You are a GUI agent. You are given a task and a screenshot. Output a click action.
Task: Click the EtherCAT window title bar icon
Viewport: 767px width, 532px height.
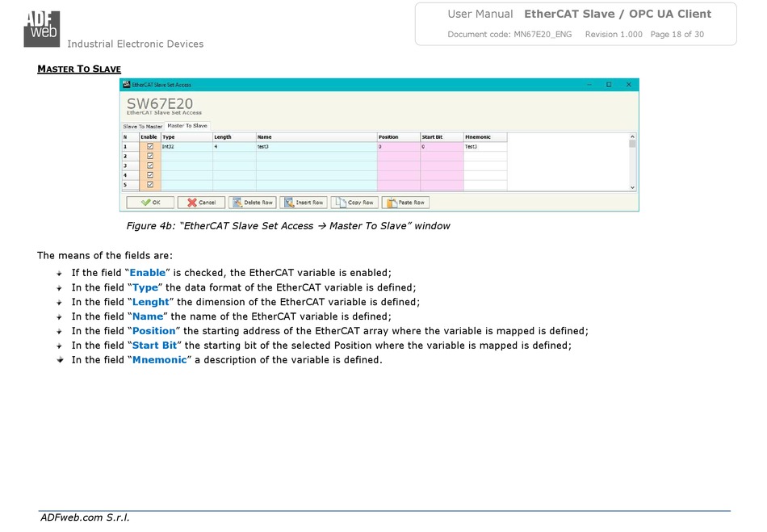pyautogui.click(x=127, y=85)
